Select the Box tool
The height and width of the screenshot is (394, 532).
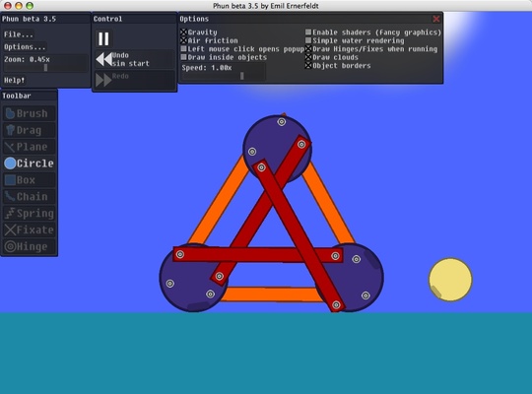[30, 180]
